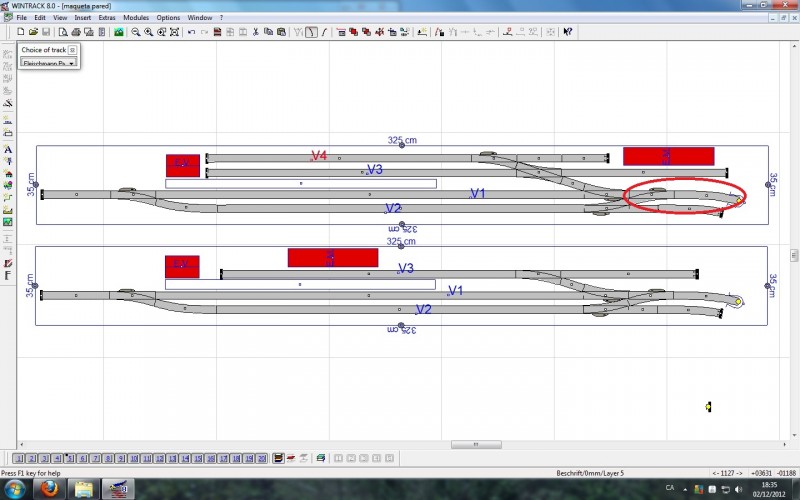The image size is (800, 500).
Task: Click the upper '325 cm' dimension label
Action: 402,140
